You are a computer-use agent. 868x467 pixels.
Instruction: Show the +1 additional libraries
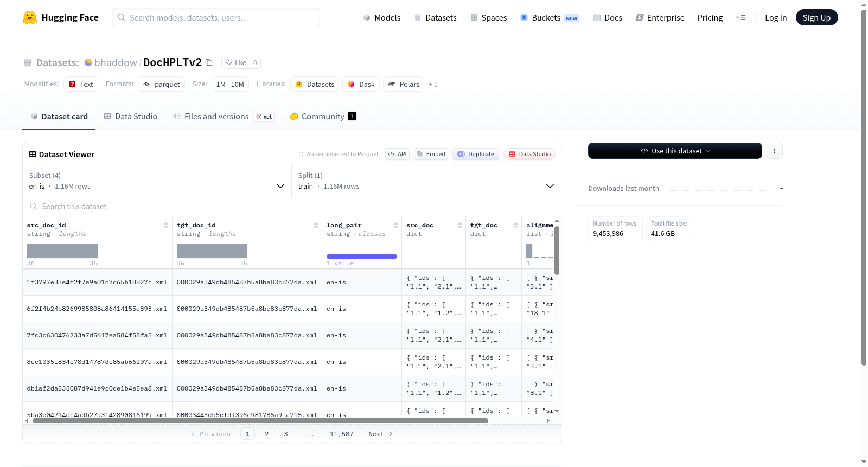point(433,84)
